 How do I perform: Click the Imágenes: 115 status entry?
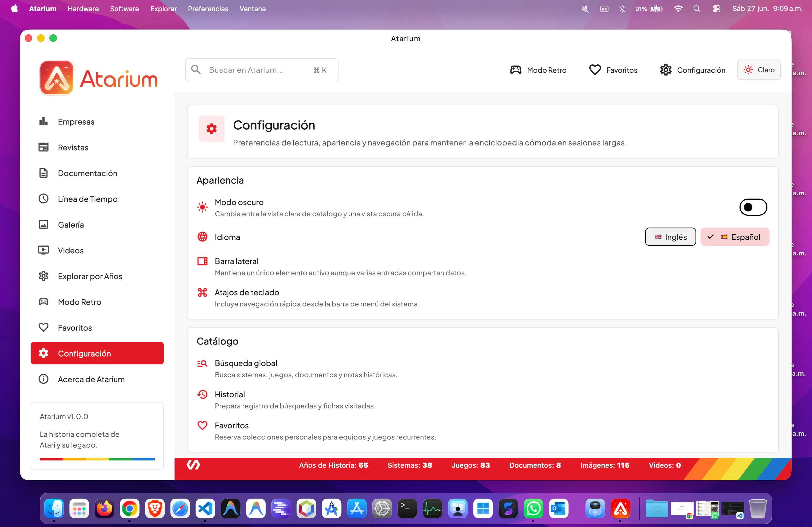coord(604,465)
